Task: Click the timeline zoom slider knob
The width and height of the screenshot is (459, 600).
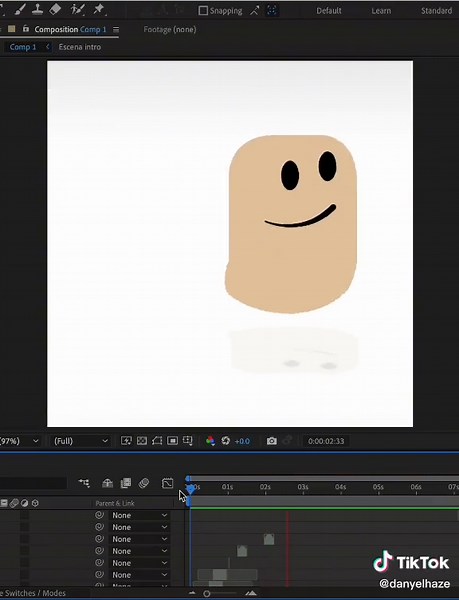Action: 207,594
